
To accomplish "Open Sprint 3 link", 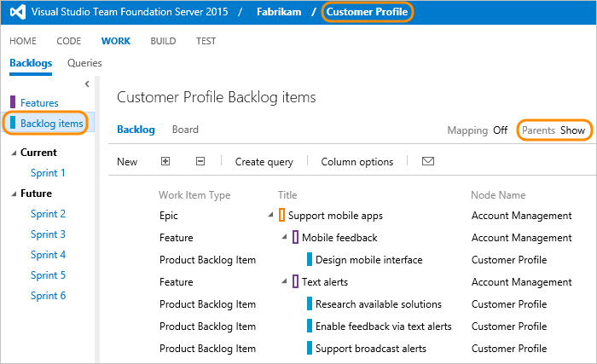I will point(48,234).
